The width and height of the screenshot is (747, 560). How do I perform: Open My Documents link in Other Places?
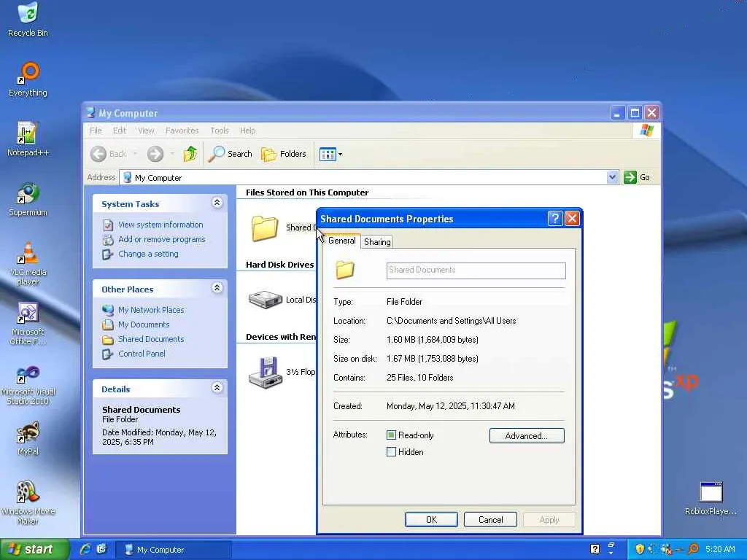coord(144,324)
